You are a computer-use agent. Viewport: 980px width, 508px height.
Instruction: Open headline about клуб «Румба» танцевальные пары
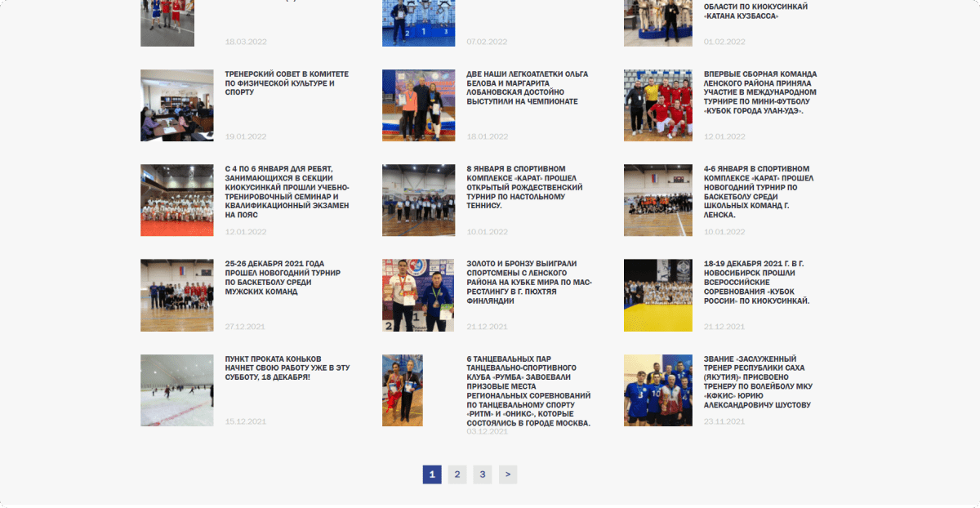tap(528, 390)
